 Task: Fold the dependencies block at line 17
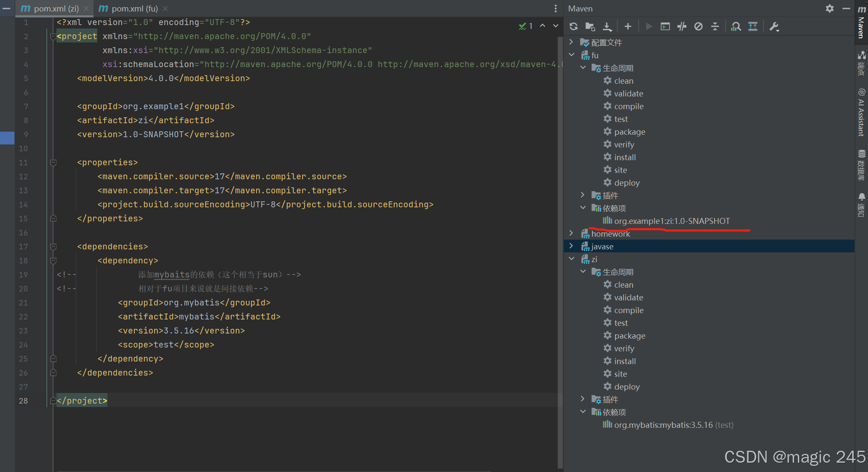[54, 246]
